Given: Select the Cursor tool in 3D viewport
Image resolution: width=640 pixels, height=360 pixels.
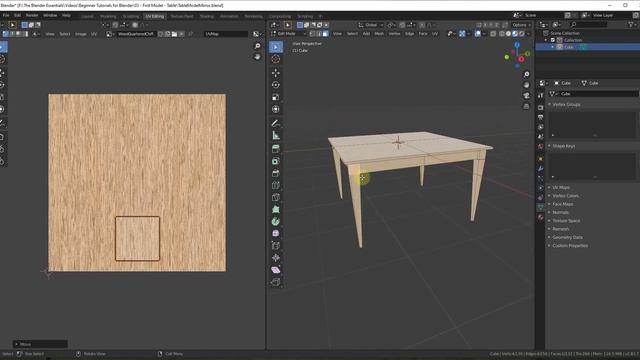Looking at the screenshot, I should 276,59.
